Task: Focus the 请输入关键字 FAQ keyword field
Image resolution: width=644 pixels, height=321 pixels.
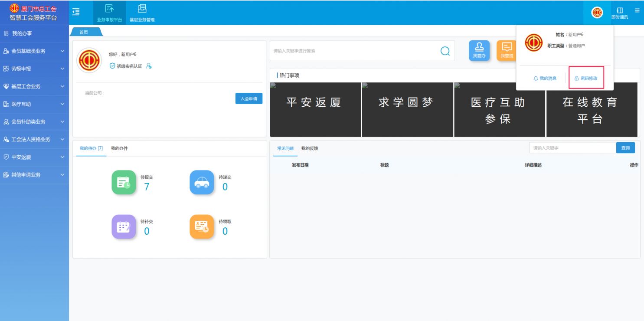Action: point(572,148)
